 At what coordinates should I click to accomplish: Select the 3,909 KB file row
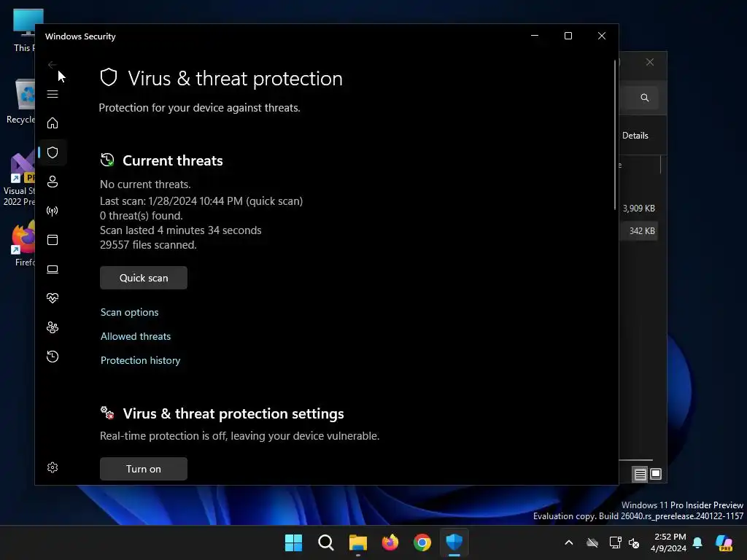[x=639, y=209]
